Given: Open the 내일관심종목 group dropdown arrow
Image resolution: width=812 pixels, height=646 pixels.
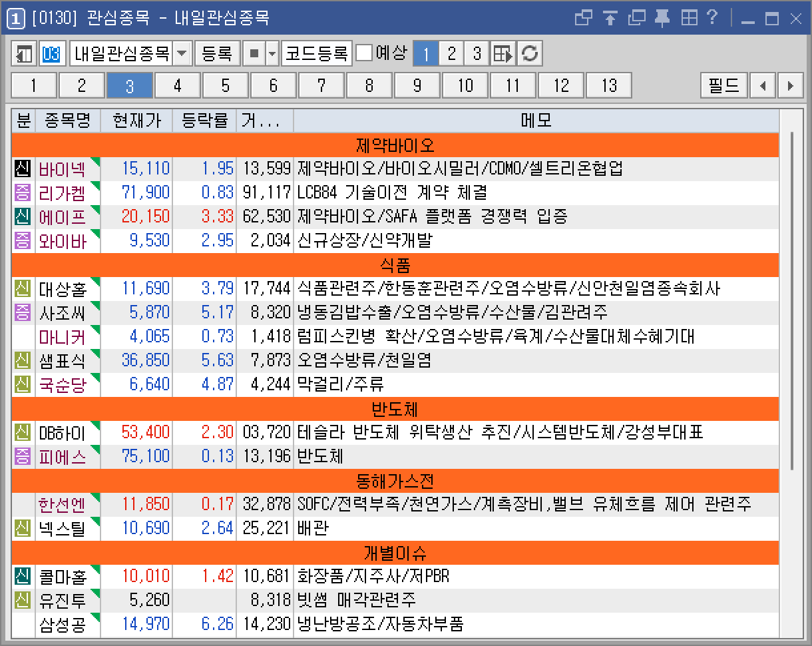Looking at the screenshot, I should (182, 54).
